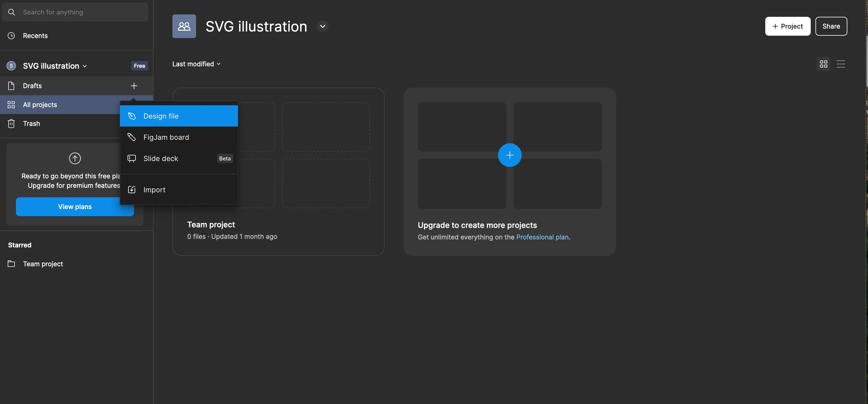Click the Slide deck presentation icon
Image resolution: width=868 pixels, height=404 pixels.
(132, 159)
